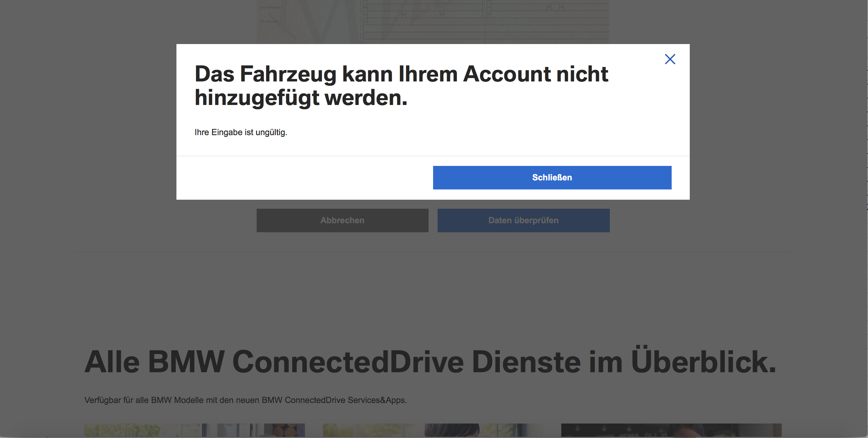Click the 'C.1.2 Vorname(n)' label in document
Image resolution: width=868 pixels, height=438 pixels.
coord(271,8)
